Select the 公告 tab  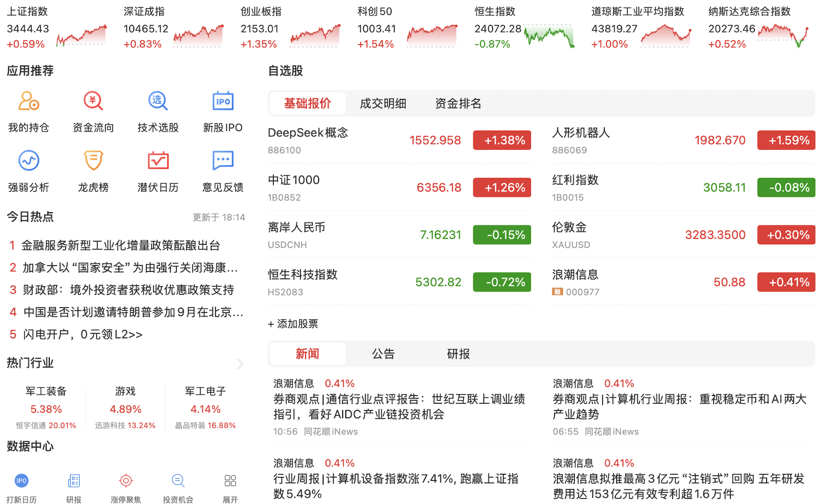point(383,354)
